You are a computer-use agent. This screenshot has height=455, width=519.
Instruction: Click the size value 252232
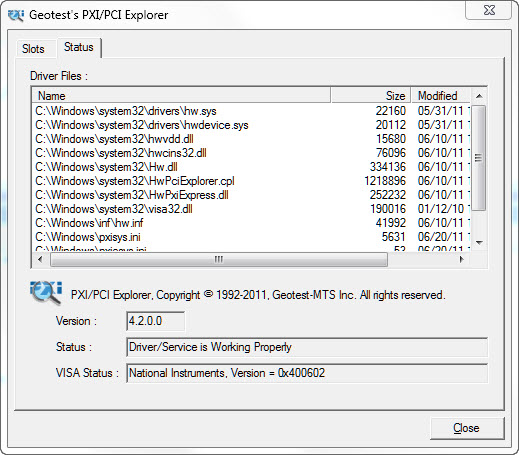point(388,195)
